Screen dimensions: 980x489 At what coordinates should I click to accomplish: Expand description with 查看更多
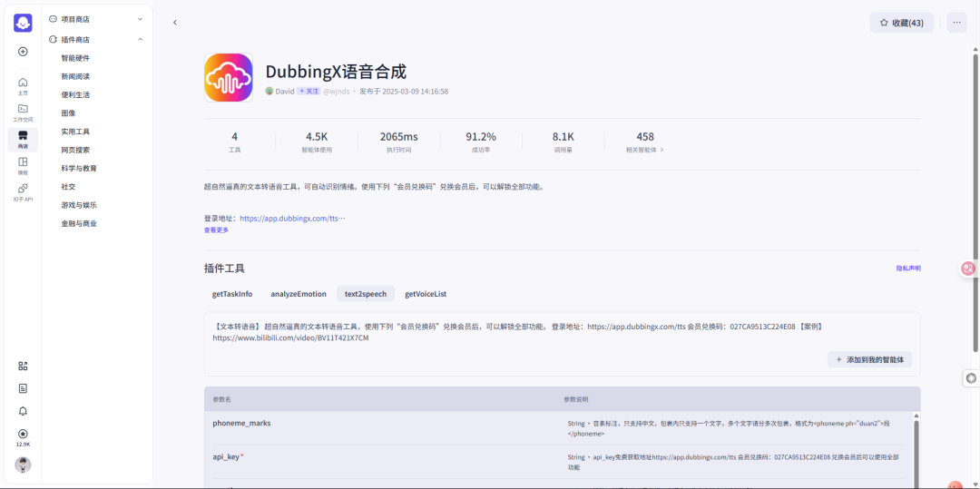point(216,230)
